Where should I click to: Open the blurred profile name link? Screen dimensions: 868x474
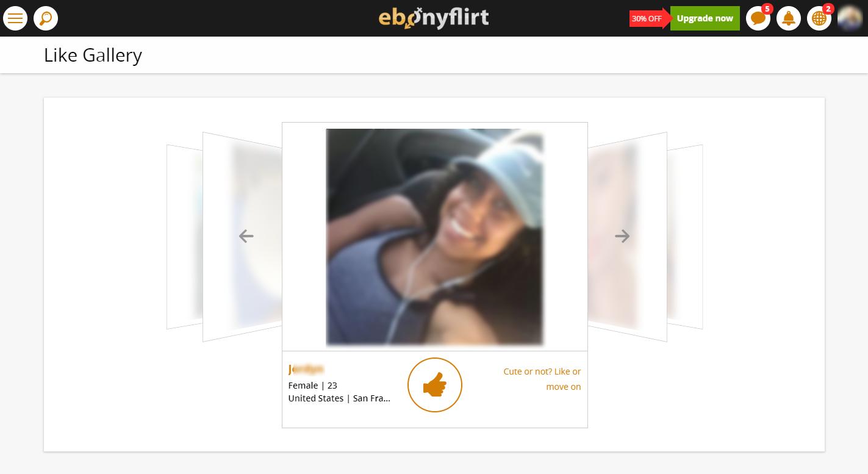306,369
